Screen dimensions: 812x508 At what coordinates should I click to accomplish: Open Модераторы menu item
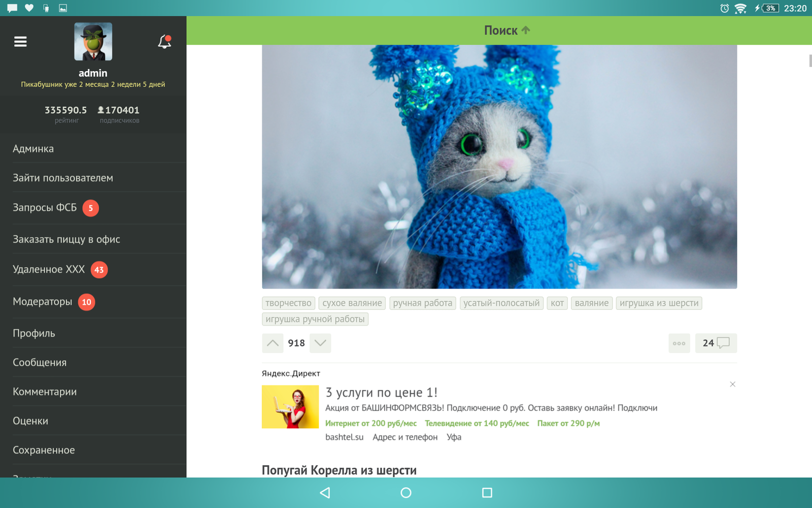[93, 302]
